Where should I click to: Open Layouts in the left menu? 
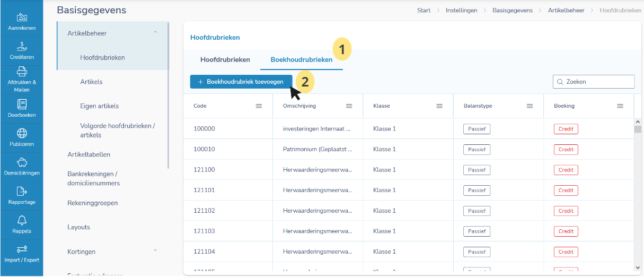click(79, 227)
